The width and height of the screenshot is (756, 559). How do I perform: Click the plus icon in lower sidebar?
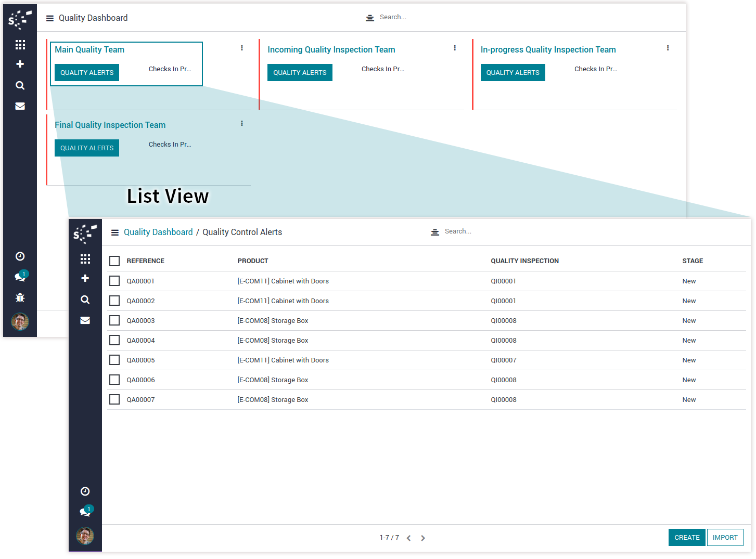(x=85, y=279)
